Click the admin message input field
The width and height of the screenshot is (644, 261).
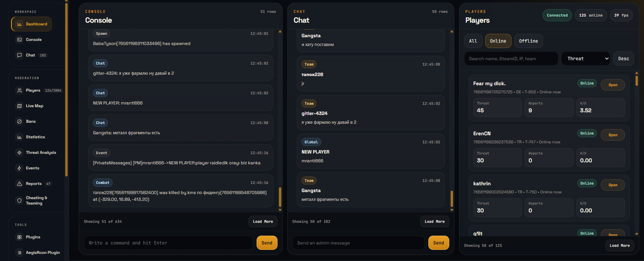358,243
